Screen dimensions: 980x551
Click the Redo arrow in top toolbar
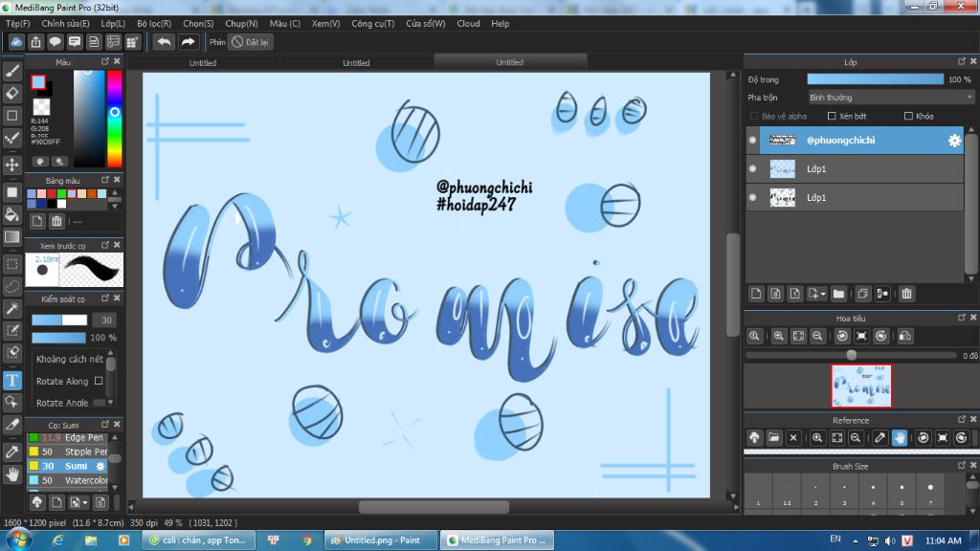coord(188,42)
